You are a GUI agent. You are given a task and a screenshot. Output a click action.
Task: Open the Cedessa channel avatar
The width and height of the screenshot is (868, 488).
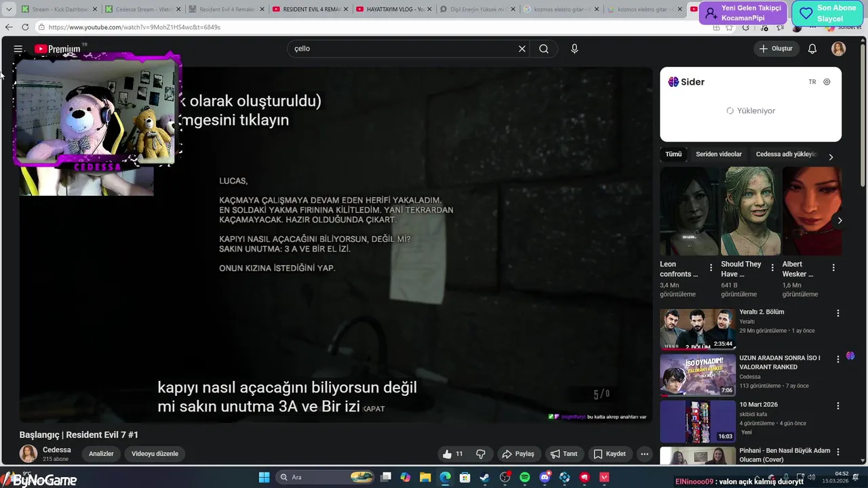[x=28, y=454]
